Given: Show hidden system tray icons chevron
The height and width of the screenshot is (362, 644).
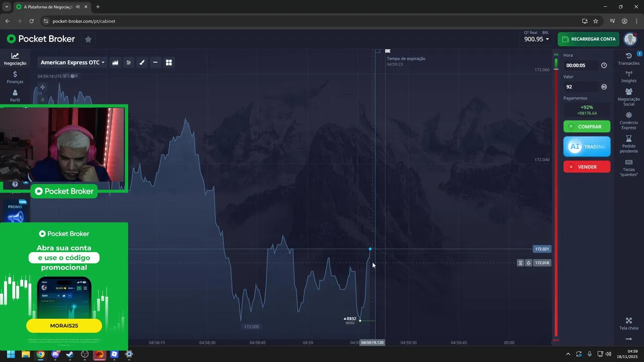Looking at the screenshot, I should coord(568,354).
